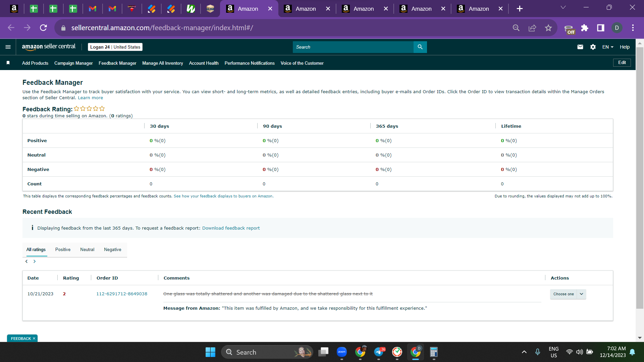The width and height of the screenshot is (644, 362).
Task: Click into the Seller Central Search field
Action: coord(353,47)
